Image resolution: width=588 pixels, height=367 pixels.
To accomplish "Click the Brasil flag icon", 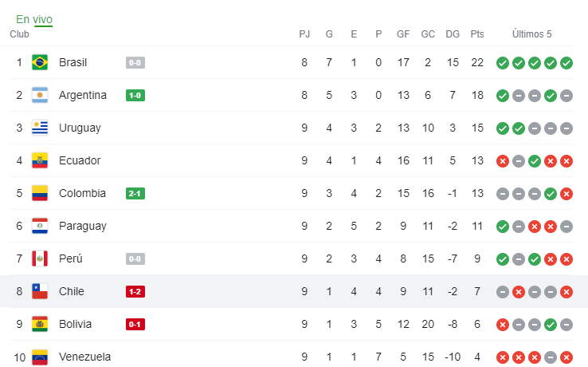I will coord(40,62).
